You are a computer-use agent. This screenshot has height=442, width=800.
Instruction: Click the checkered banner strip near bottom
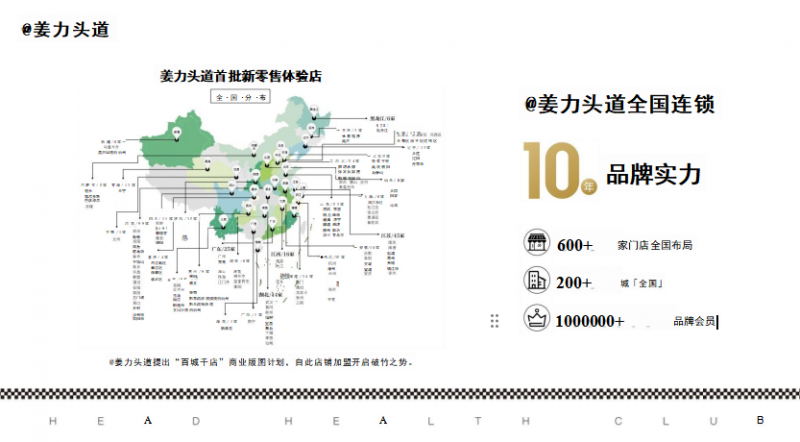400,394
